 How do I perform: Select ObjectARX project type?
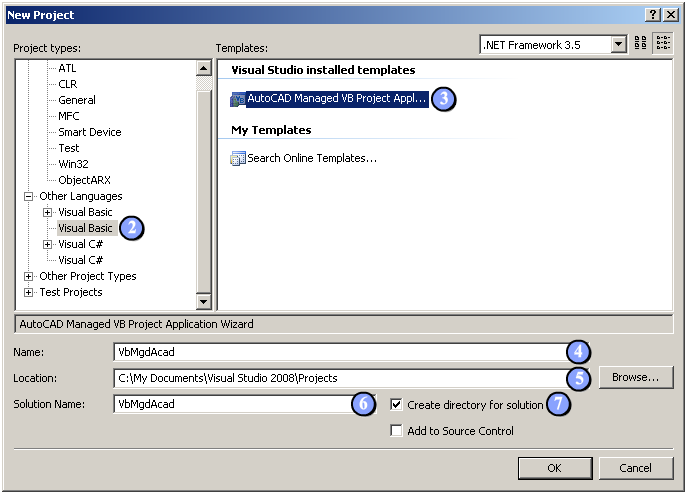click(x=85, y=180)
